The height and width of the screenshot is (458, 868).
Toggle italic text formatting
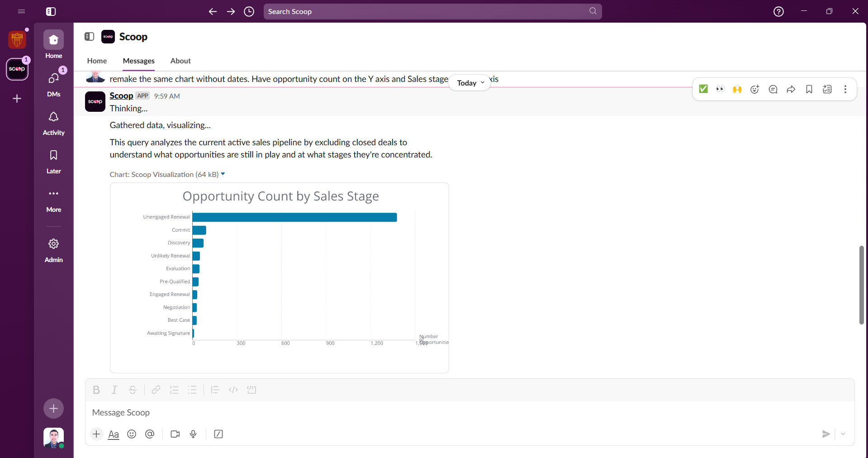(114, 390)
